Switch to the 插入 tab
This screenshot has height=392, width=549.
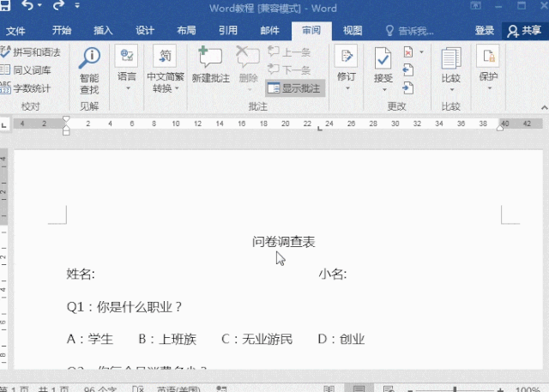[x=103, y=30]
